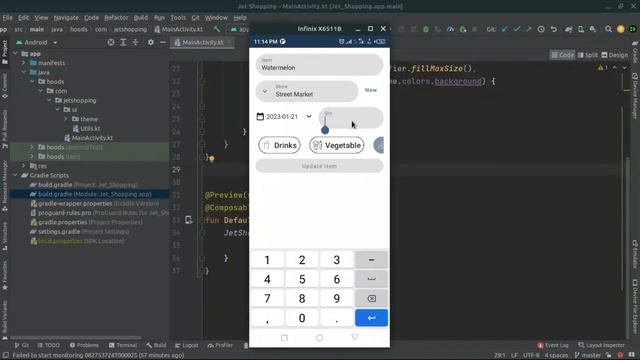
Task: Click the Qty input field
Action: [351, 118]
